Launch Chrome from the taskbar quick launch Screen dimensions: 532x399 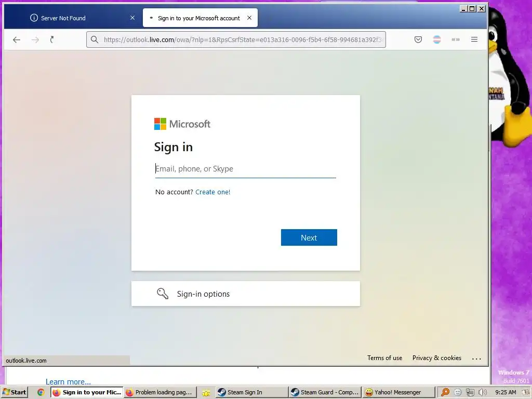click(x=41, y=392)
